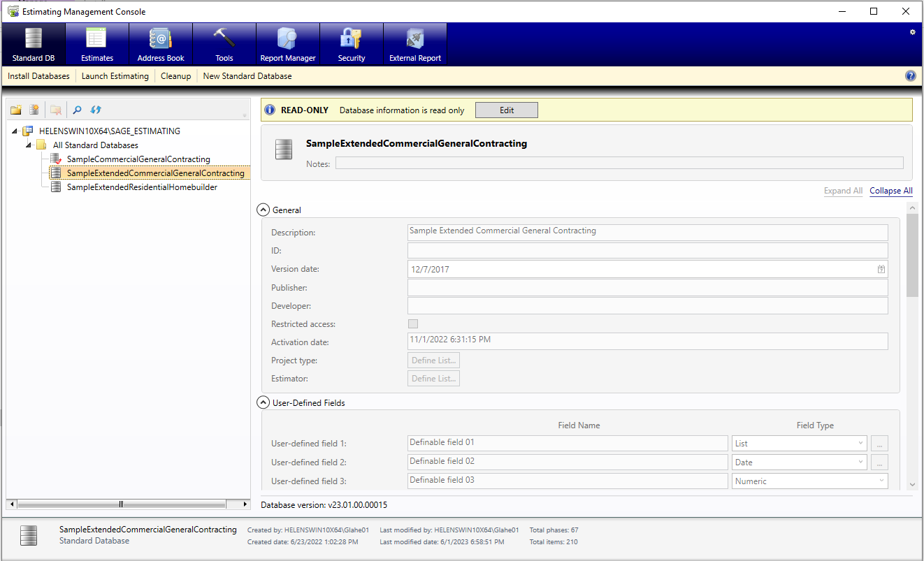This screenshot has height=561, width=924.
Task: Click the new folder icon in tree toolbar
Action: point(16,110)
